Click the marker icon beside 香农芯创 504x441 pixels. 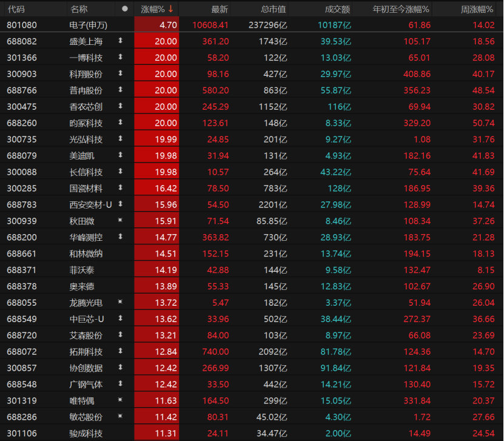pos(120,106)
